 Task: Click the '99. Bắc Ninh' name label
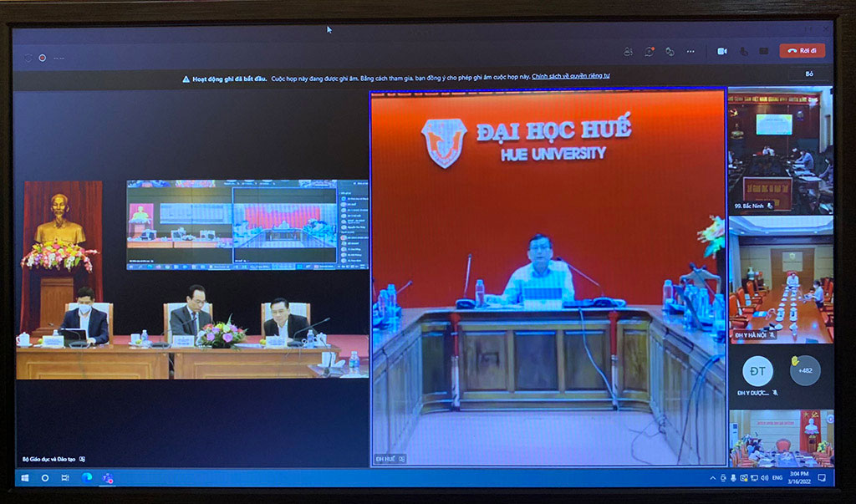[749, 206]
